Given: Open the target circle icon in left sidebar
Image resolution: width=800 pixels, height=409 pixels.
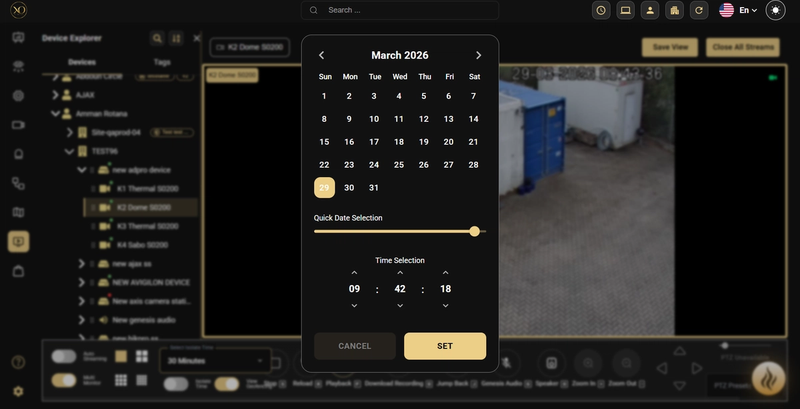Looking at the screenshot, I should pos(18,95).
